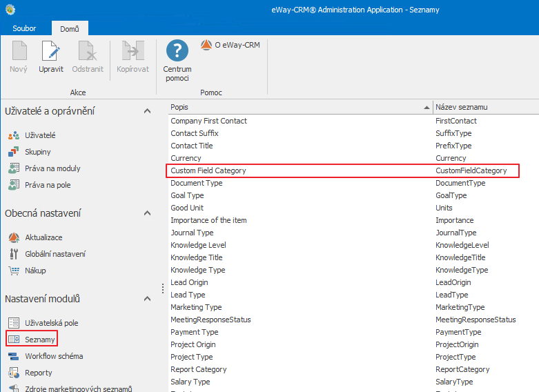Select the Marketing Type row
Image resolution: width=539 pixels, height=392 pixels.
pos(354,307)
